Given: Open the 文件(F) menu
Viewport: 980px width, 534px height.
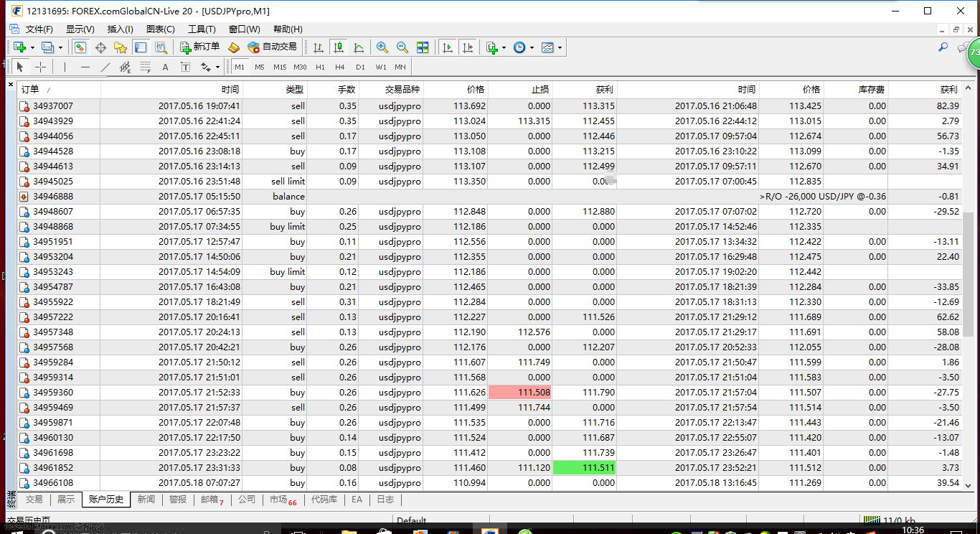Looking at the screenshot, I should coord(39,29).
